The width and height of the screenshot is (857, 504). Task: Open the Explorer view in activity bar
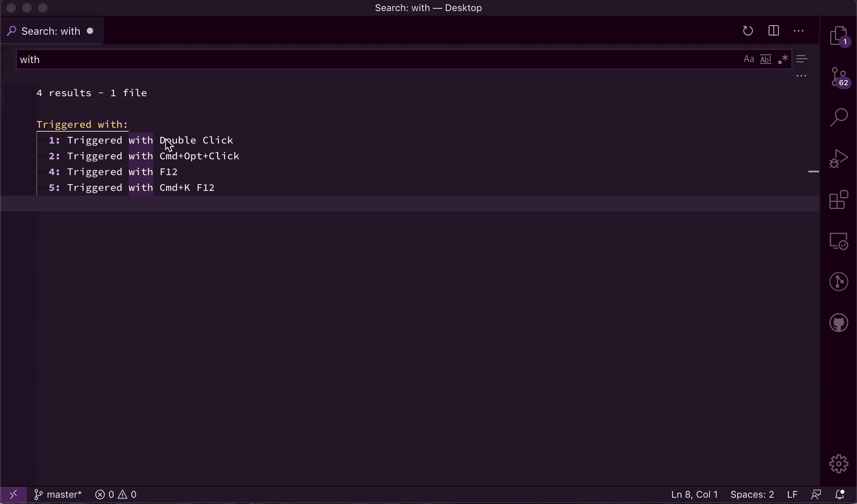tap(838, 35)
